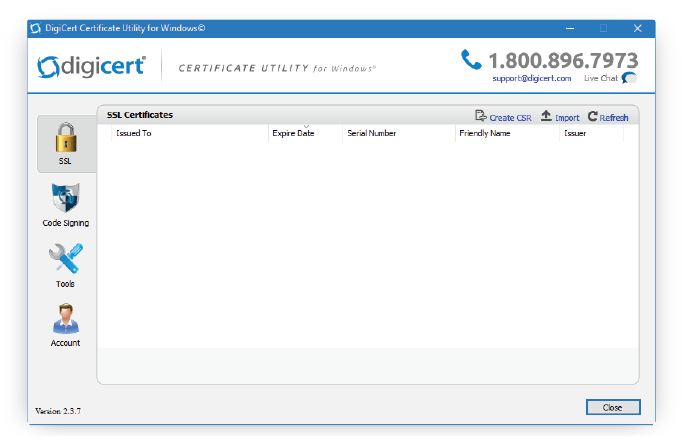682x446 pixels.
Task: Click the 1.800.896.7973 phone number
Action: tap(563, 60)
